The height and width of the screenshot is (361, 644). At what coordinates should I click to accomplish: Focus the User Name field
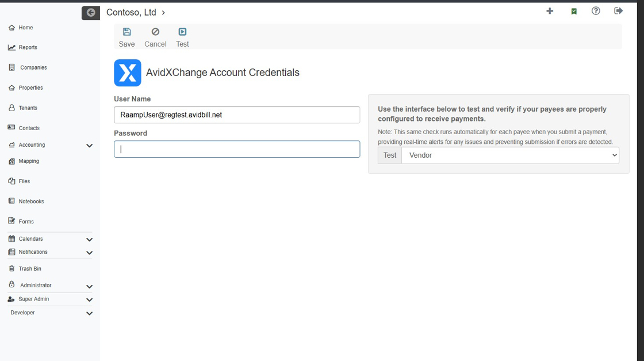(x=237, y=115)
